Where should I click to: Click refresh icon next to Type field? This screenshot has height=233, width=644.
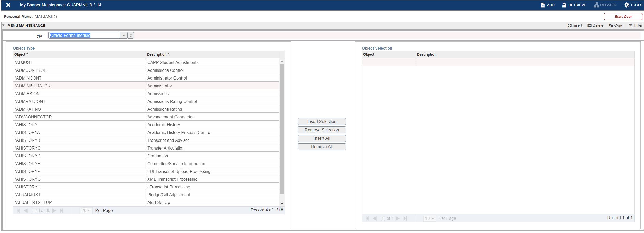131,36
